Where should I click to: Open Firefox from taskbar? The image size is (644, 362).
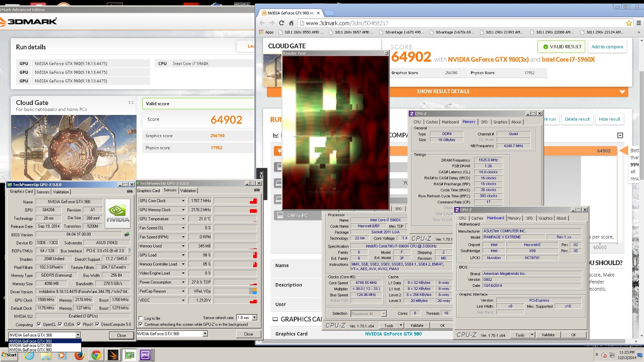(x=79, y=355)
